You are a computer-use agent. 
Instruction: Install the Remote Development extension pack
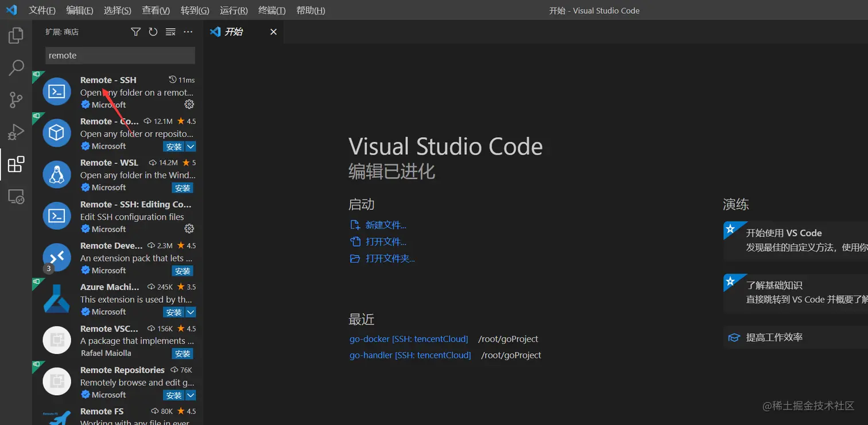[183, 271]
